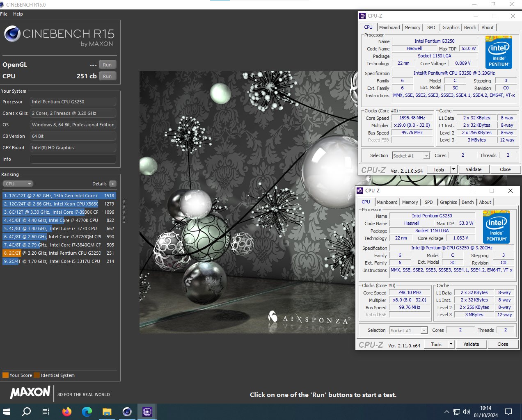Open SPD tab in upper CPU-Z
The width and height of the screenshot is (522, 420).
click(431, 27)
